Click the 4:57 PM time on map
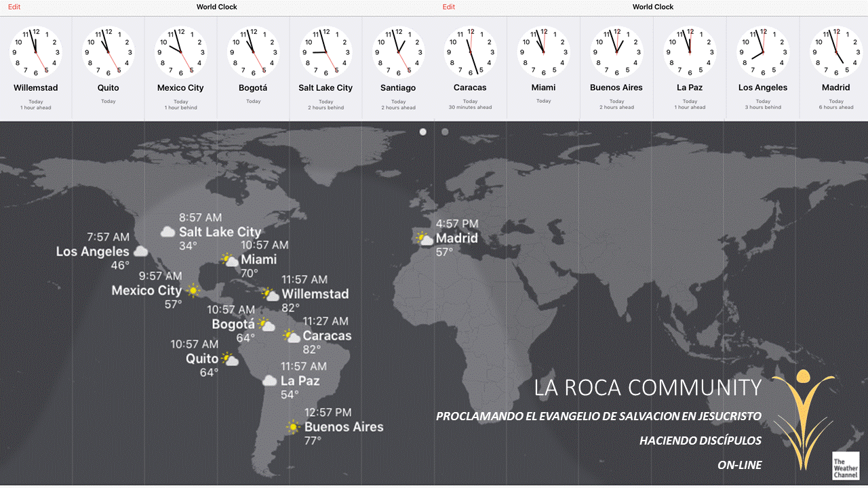The image size is (868, 488). (457, 224)
